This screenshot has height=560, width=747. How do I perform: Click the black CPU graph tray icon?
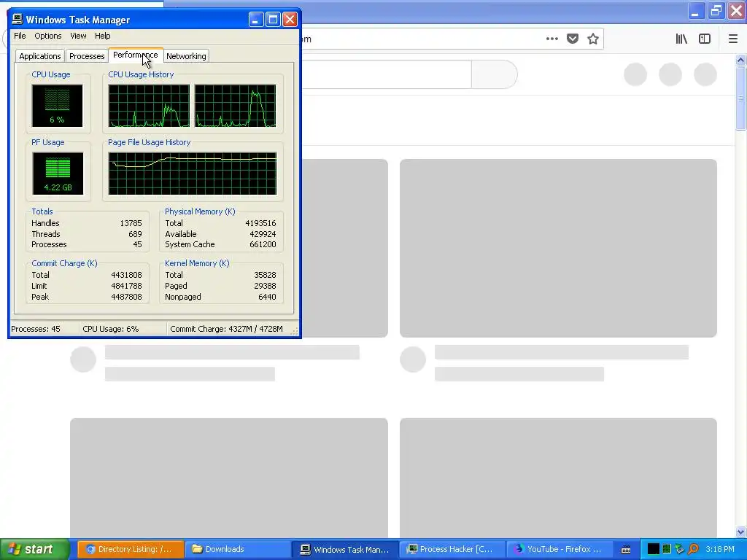(x=653, y=549)
